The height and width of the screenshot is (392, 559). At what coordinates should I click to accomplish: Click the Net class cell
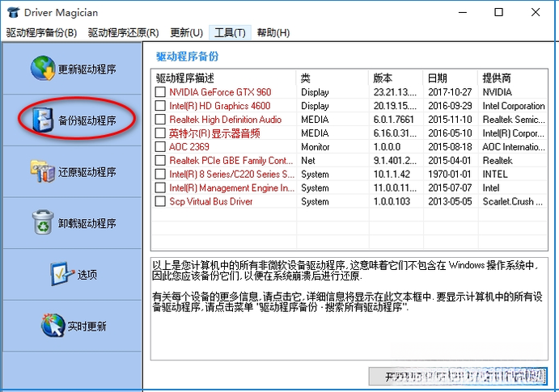(308, 161)
